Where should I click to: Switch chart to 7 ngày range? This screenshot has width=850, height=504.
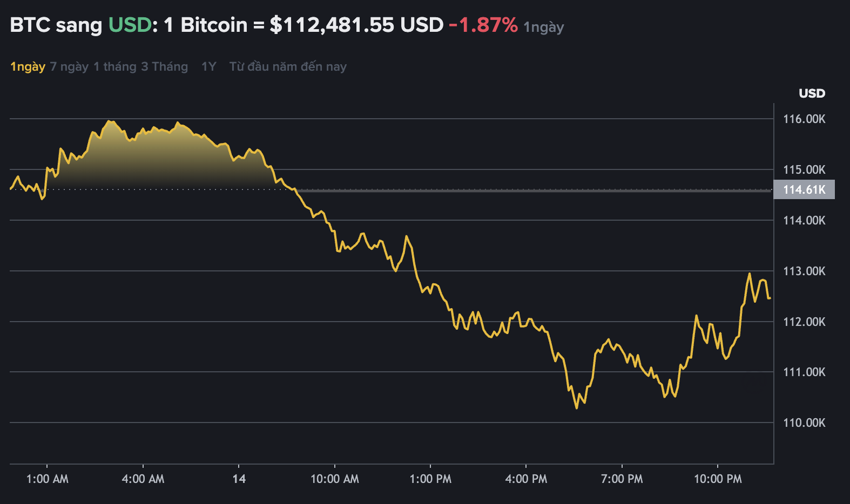click(x=69, y=67)
